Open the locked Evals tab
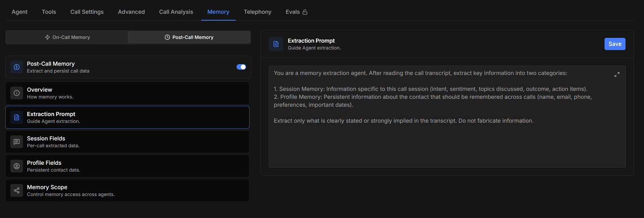The height and width of the screenshot is (218, 644). pos(297,12)
